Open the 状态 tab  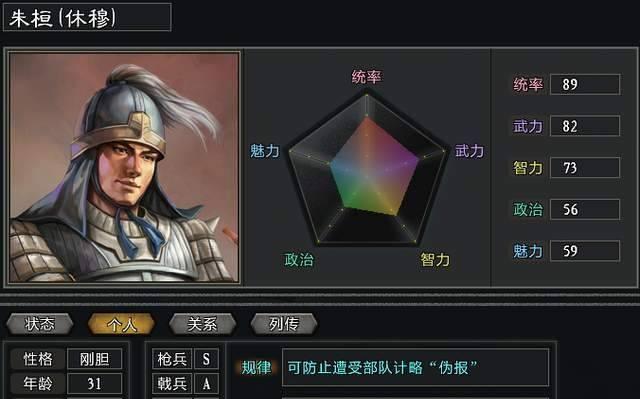(x=40, y=324)
